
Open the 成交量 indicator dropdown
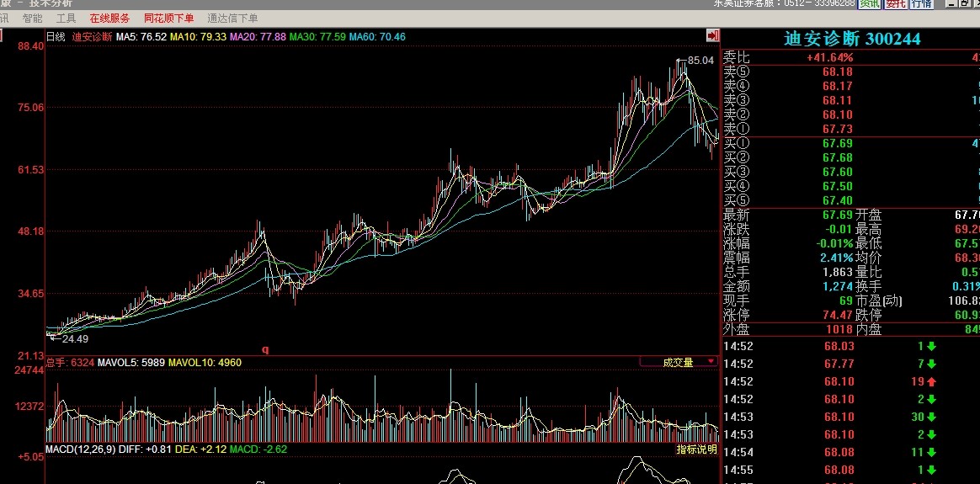point(679,362)
